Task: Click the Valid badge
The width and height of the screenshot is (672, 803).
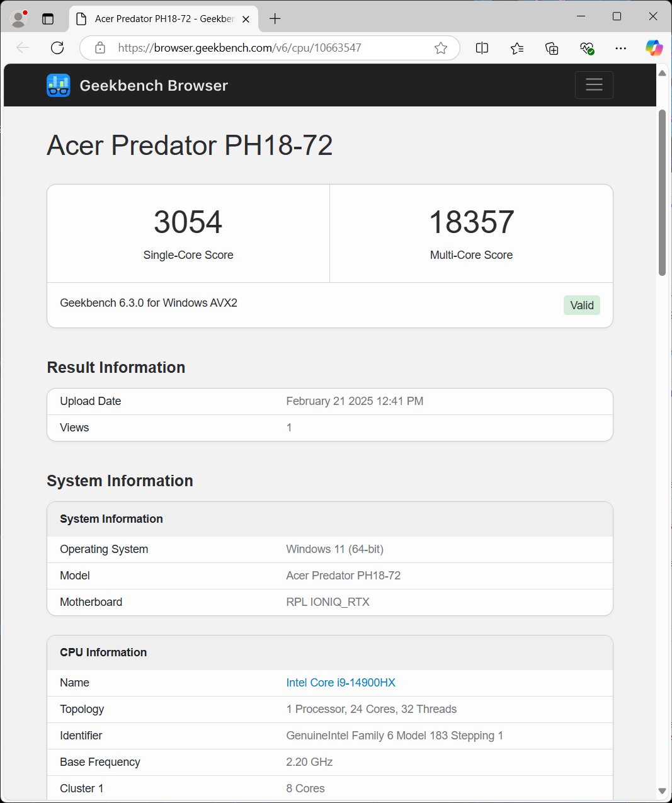Action: pyautogui.click(x=582, y=305)
